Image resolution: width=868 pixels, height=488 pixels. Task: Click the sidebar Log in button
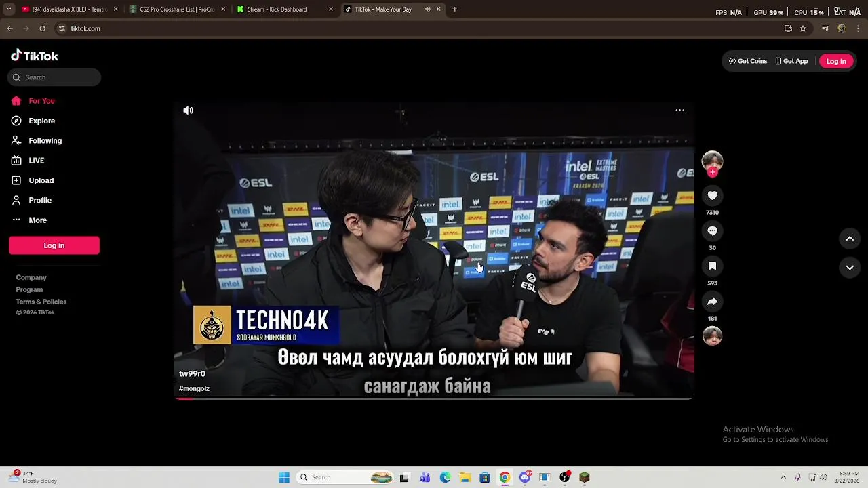tap(54, 245)
